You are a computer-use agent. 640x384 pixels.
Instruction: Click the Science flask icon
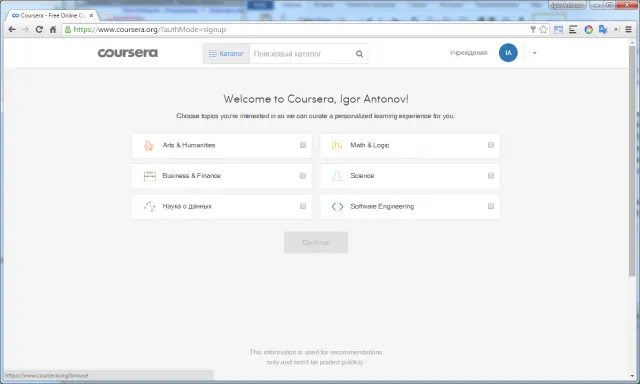(337, 176)
